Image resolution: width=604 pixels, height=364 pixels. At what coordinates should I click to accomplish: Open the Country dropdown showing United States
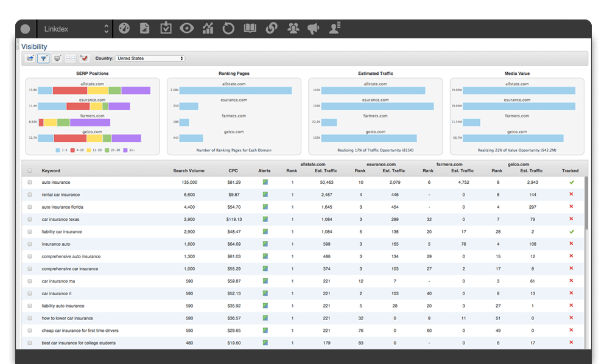150,58
